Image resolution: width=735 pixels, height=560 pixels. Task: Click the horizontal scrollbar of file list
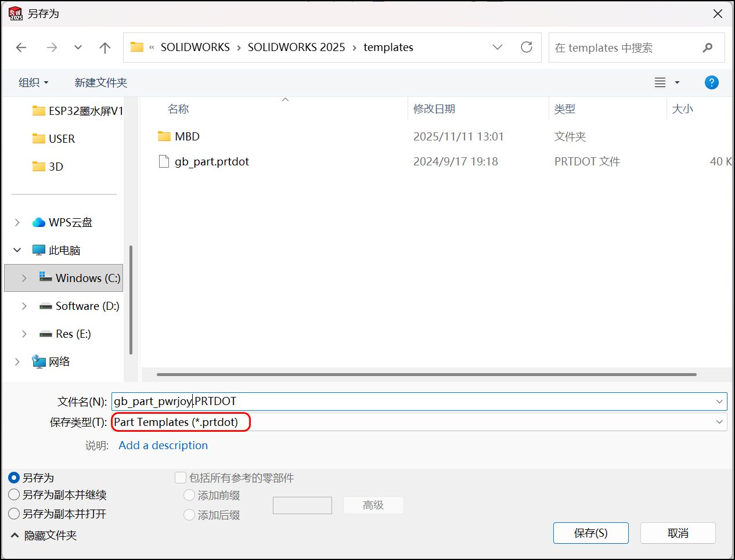click(x=426, y=375)
